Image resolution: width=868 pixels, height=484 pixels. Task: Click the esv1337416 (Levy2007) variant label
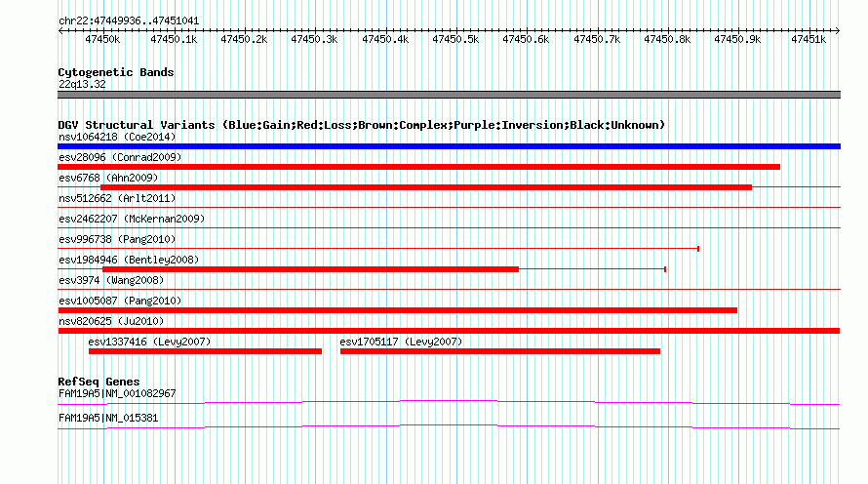149,342
